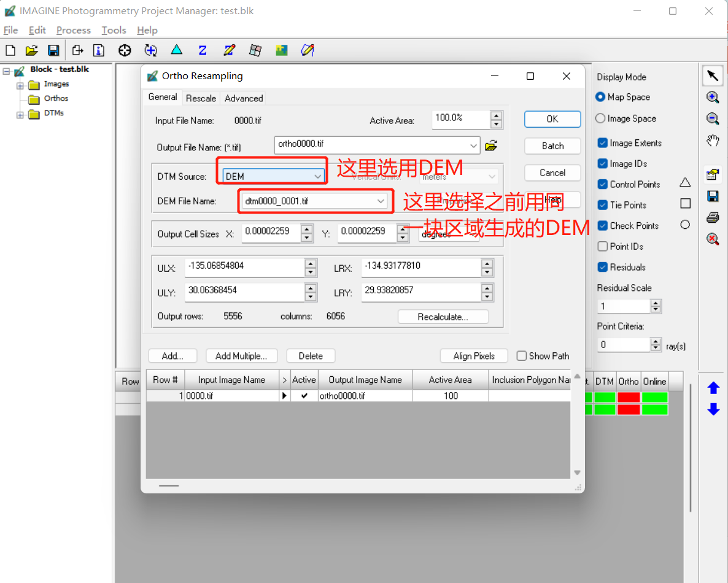This screenshot has height=583, width=728.
Task: Save block file via floppy toolbar icon
Action: (x=53, y=50)
